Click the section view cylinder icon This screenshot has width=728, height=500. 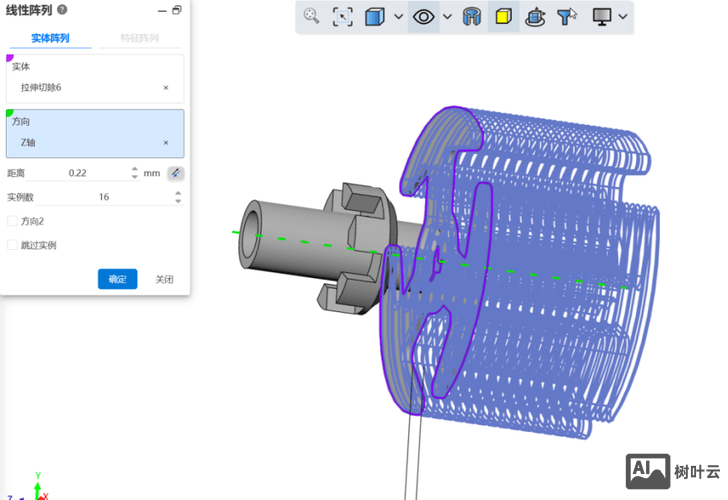click(473, 17)
